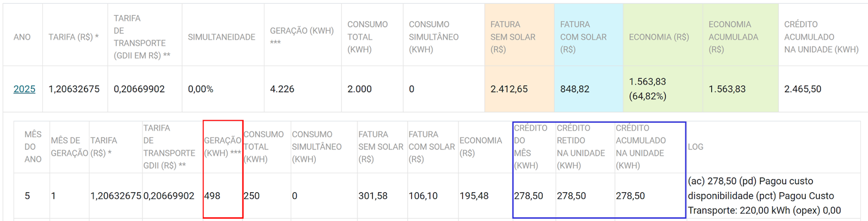Select the FATURA COM SOLAR blue header
Image resolution: width=868 pixels, height=221 pixels.
point(583,37)
